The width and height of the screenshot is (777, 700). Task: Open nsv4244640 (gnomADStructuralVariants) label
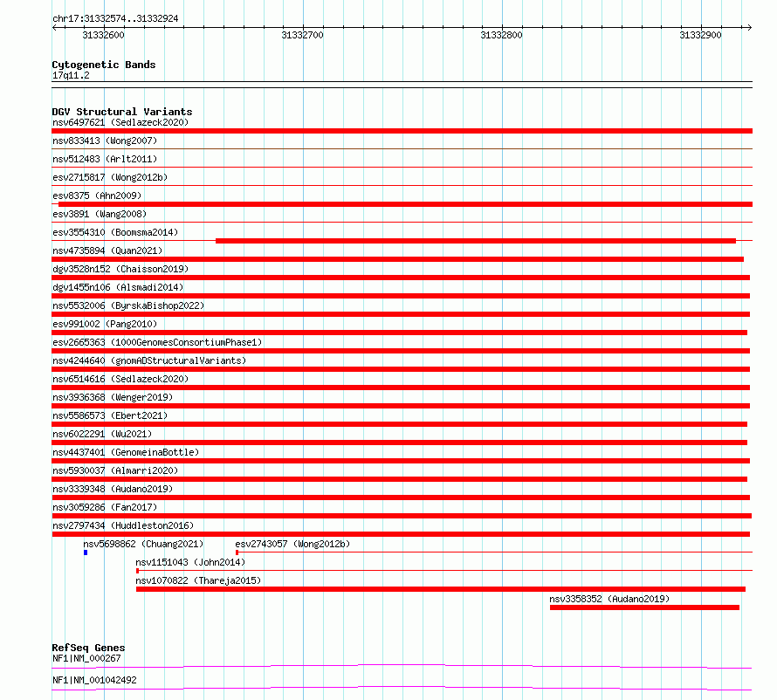149,360
